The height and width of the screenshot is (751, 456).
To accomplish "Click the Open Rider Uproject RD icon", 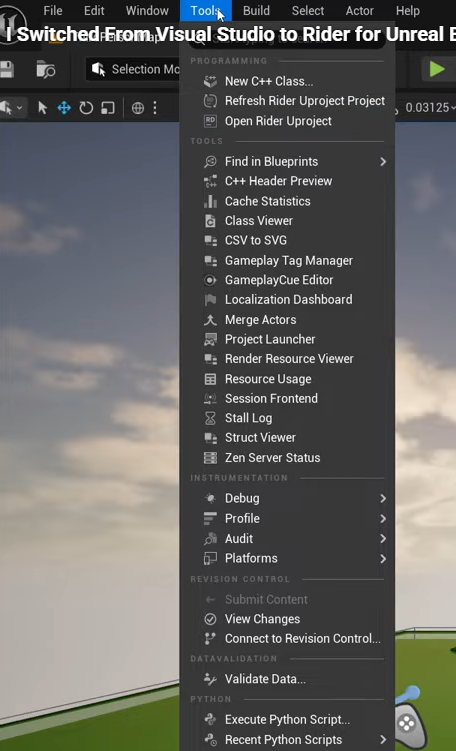I will pyautogui.click(x=210, y=121).
